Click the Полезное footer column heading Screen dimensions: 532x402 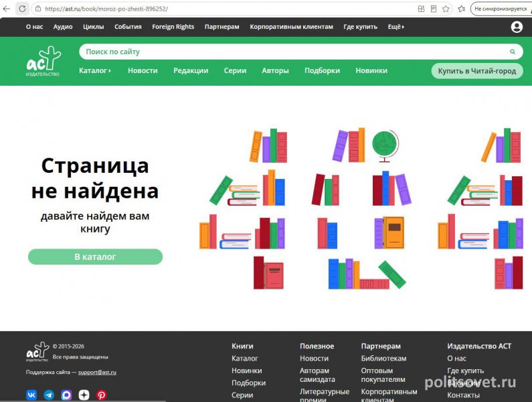coord(317,346)
